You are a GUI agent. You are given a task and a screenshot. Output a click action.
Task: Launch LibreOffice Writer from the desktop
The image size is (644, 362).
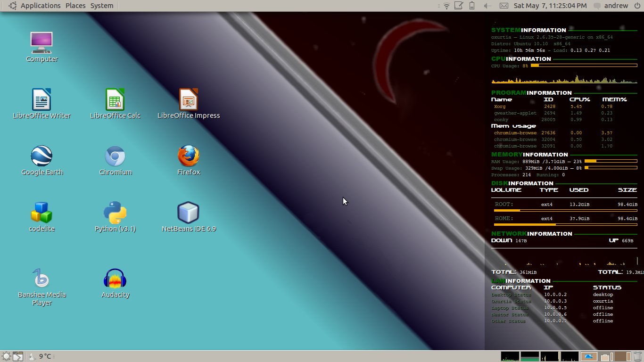tap(42, 103)
